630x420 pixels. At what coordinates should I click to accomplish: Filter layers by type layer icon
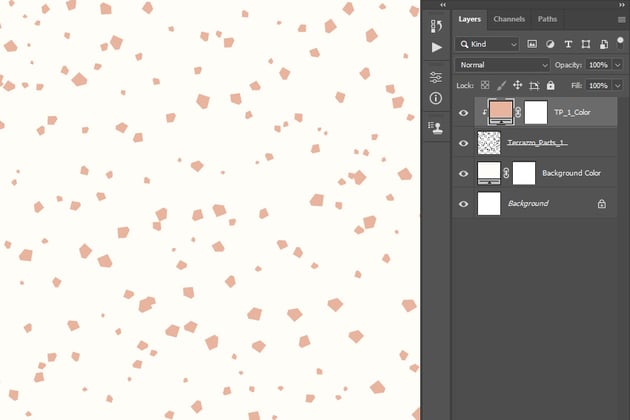pyautogui.click(x=568, y=44)
